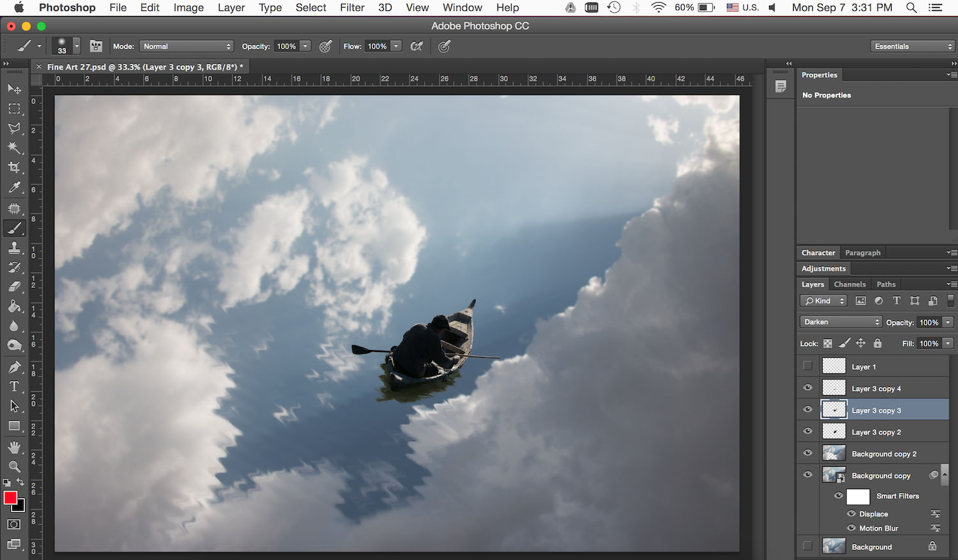Select the Rectangle shape tool

pos(14,426)
